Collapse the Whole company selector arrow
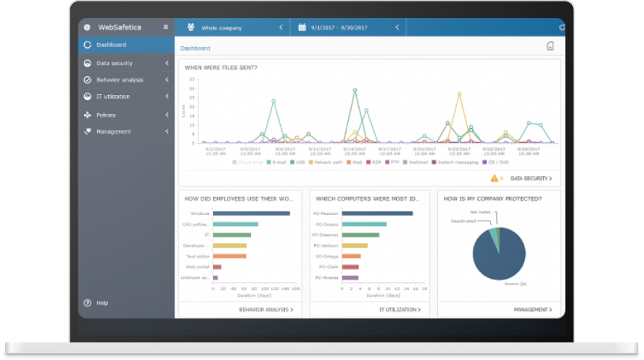 click(281, 28)
